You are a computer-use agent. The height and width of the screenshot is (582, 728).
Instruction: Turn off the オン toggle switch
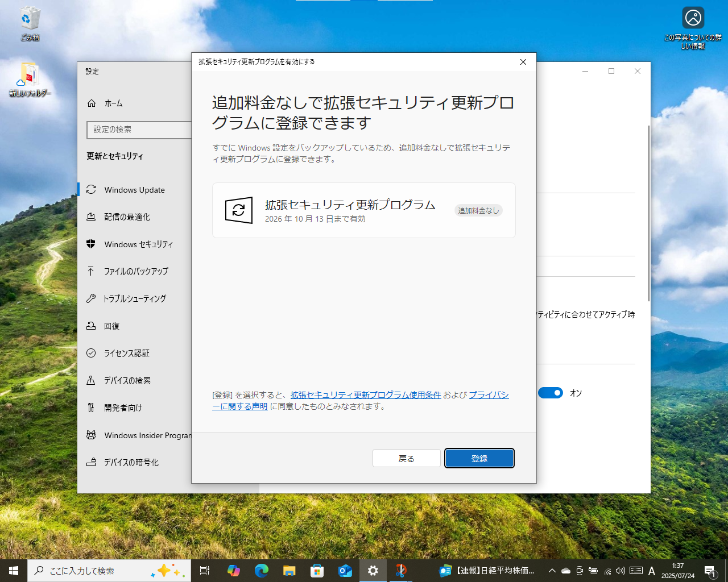click(550, 392)
